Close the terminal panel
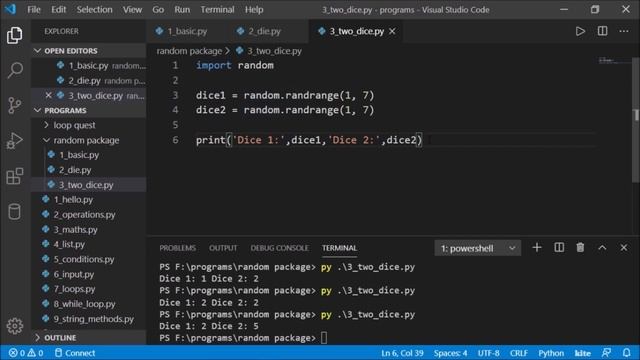This screenshot has width=640, height=360. coord(624,248)
